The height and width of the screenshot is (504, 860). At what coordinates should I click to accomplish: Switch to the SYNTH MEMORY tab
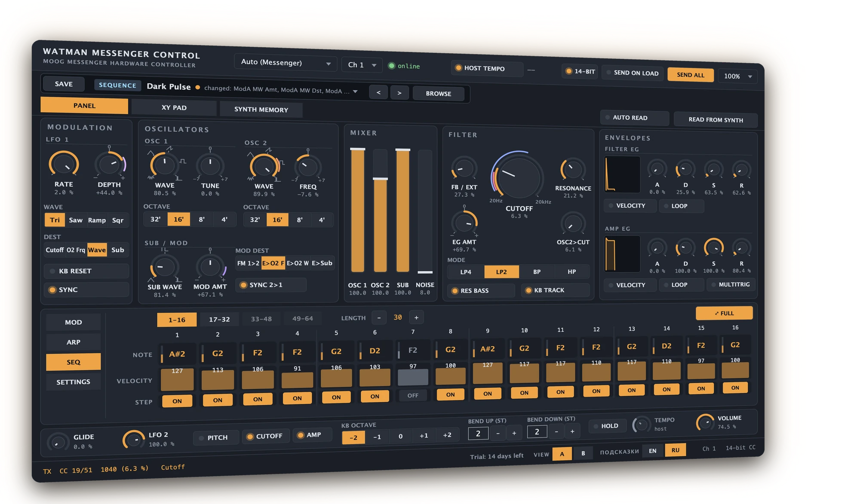coord(261,110)
